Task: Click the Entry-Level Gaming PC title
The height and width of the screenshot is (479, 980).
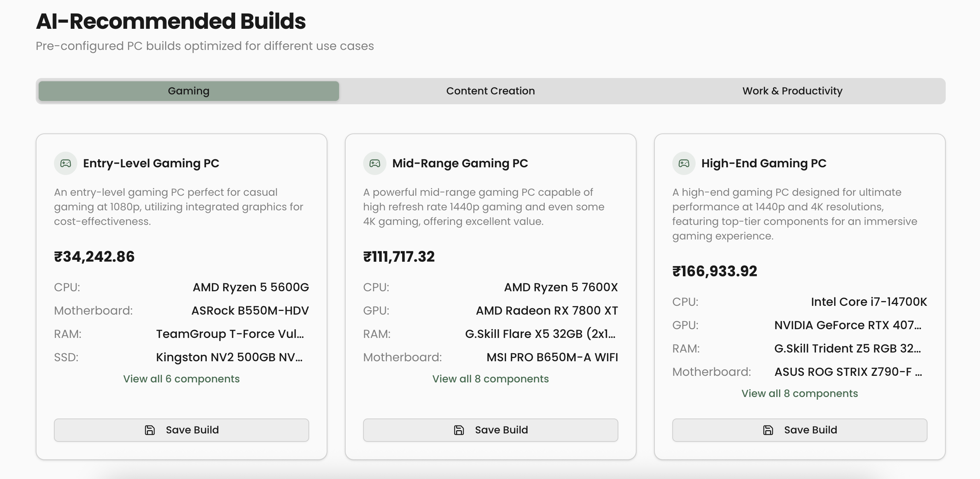Action: 151,163
